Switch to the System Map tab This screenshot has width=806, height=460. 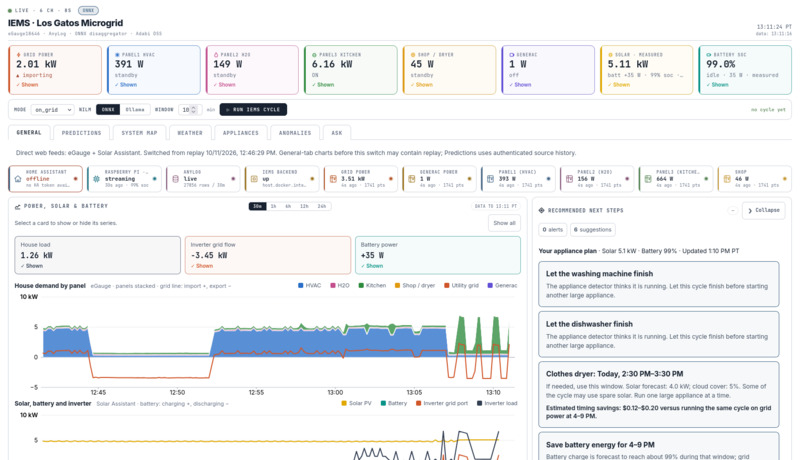click(139, 133)
